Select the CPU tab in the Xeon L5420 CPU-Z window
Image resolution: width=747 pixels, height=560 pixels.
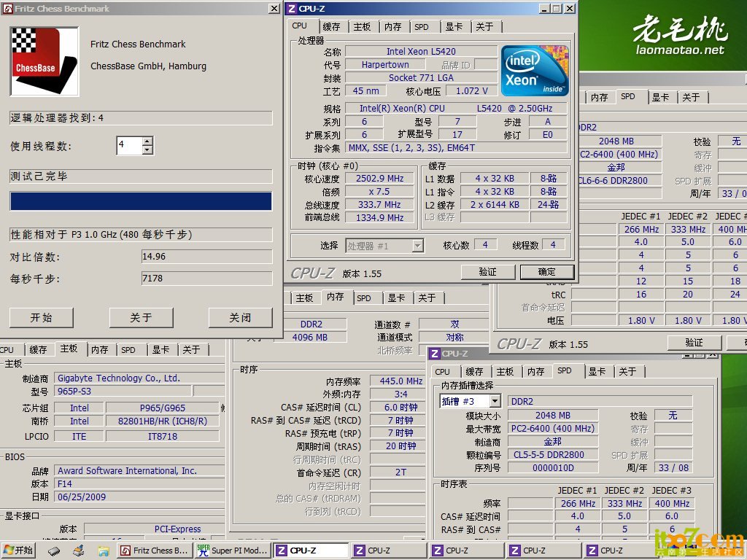[300, 26]
